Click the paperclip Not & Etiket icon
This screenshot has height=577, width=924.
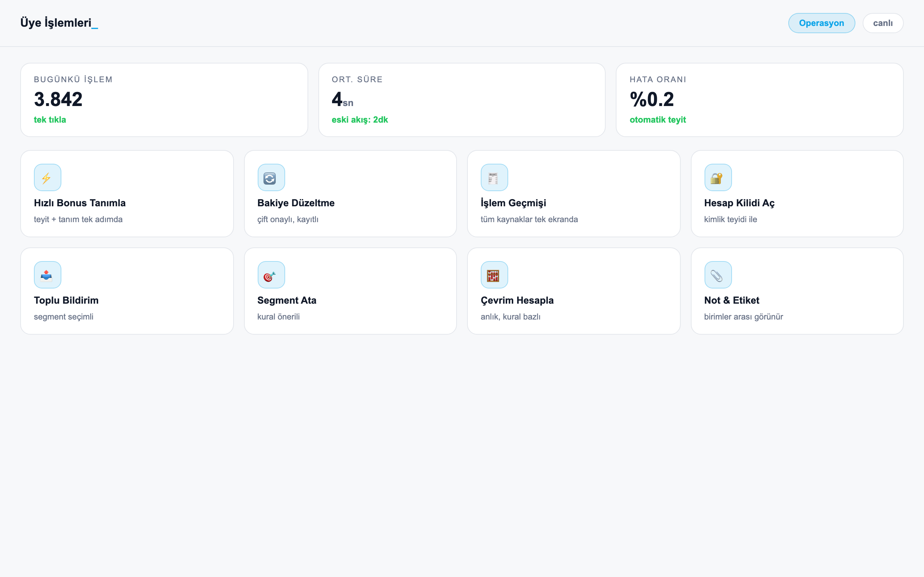(718, 275)
